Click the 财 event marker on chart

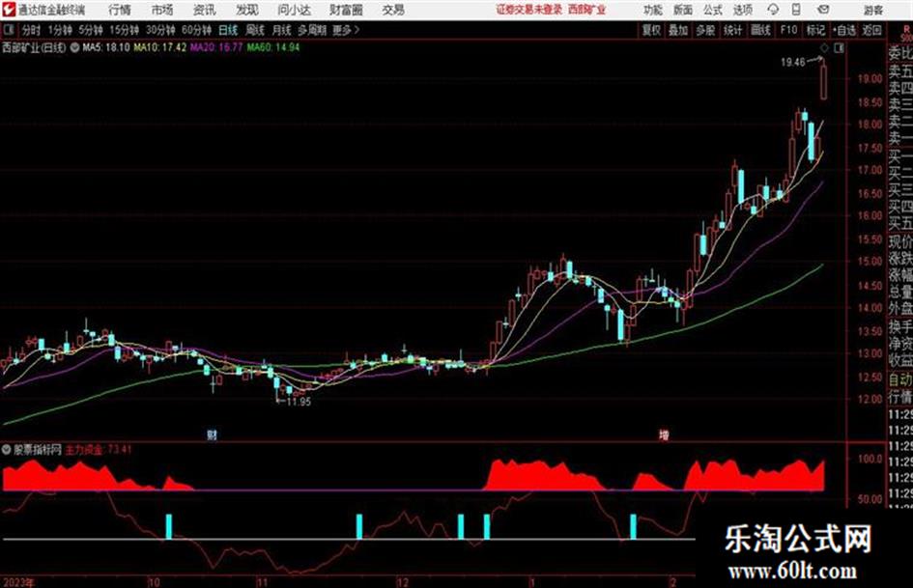point(212,434)
